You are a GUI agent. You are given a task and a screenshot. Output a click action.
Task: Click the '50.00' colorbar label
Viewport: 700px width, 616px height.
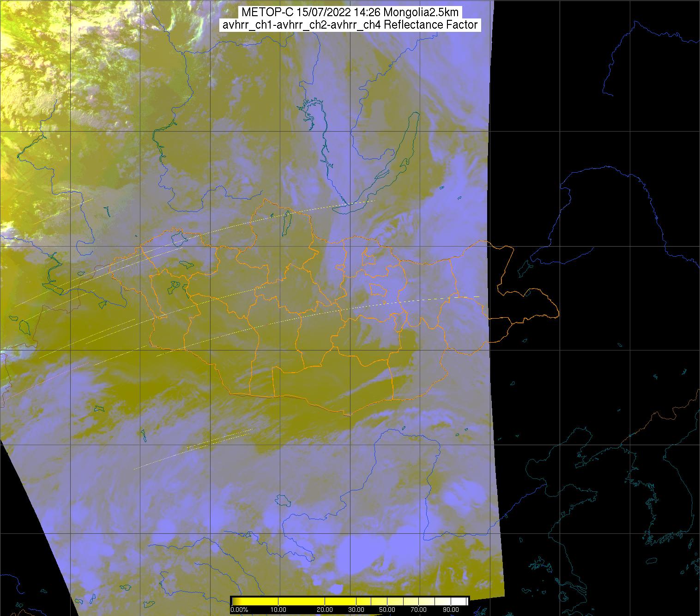tap(387, 610)
